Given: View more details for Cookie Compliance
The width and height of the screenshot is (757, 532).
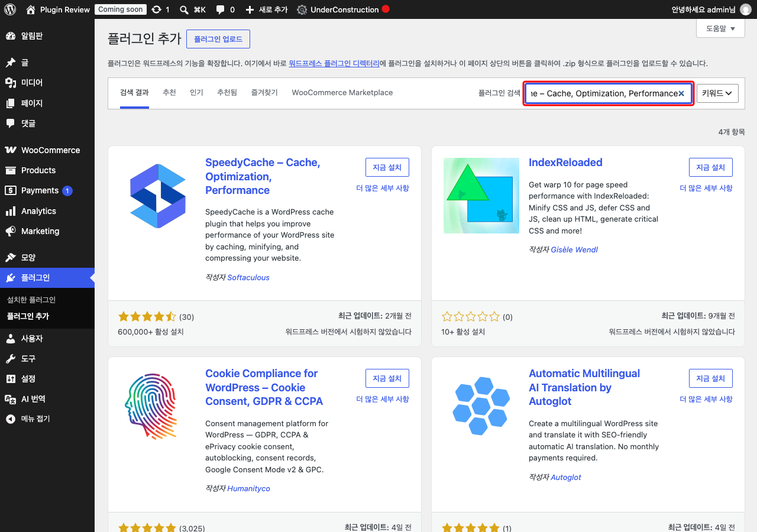Looking at the screenshot, I should [383, 399].
